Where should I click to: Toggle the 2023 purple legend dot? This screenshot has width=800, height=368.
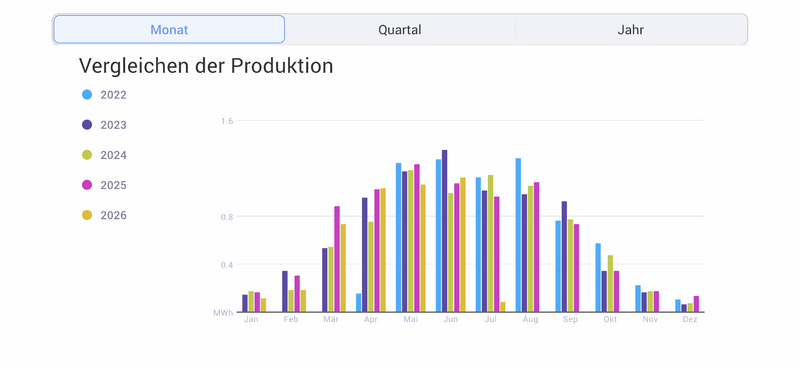[87, 125]
